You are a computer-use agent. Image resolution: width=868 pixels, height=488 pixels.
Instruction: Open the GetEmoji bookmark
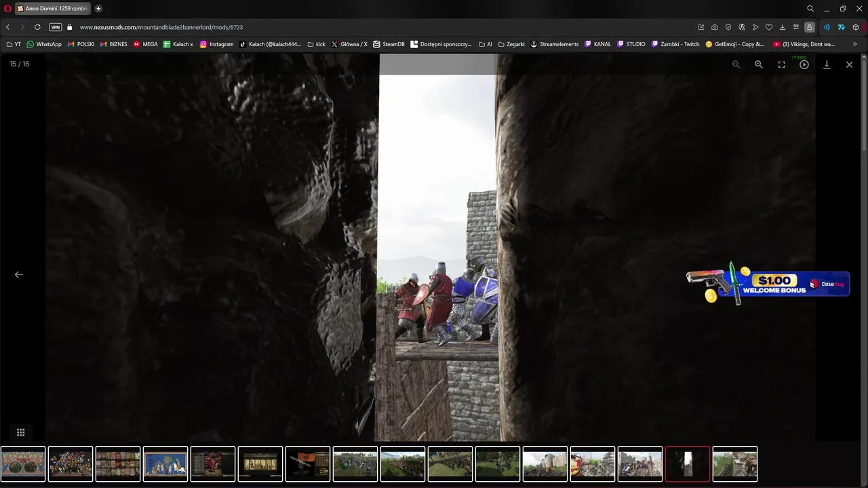click(x=735, y=44)
